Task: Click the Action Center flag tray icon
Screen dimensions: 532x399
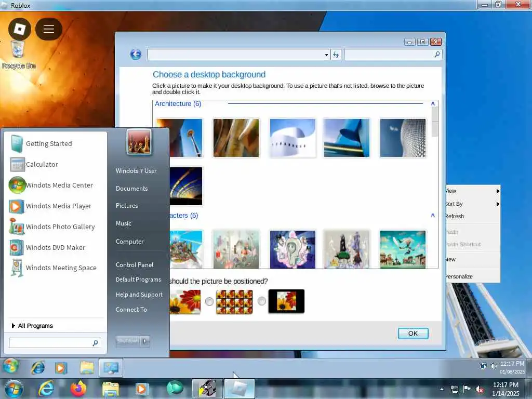Action: (467, 389)
